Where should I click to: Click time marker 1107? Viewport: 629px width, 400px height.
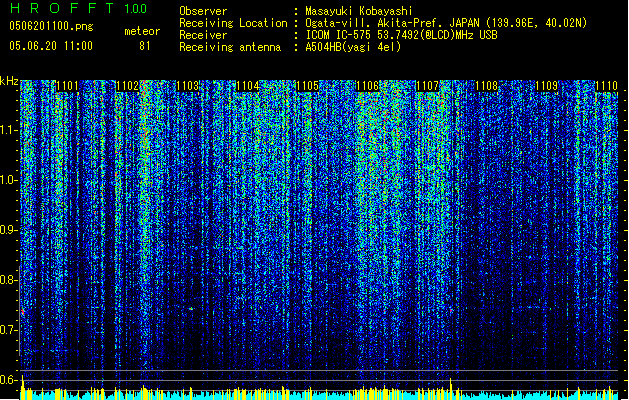click(x=428, y=86)
